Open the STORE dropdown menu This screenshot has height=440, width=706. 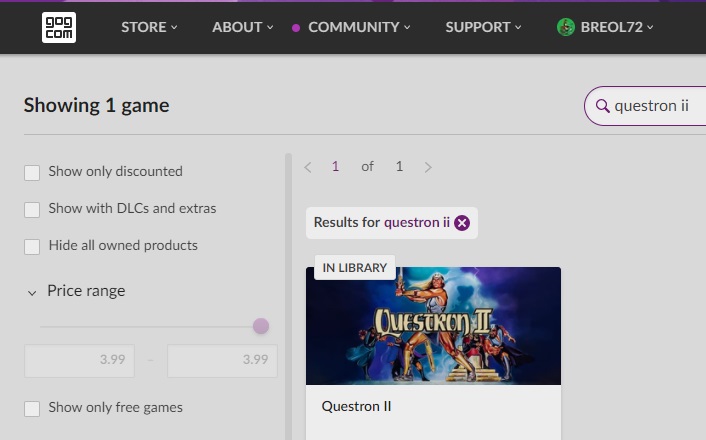click(149, 27)
